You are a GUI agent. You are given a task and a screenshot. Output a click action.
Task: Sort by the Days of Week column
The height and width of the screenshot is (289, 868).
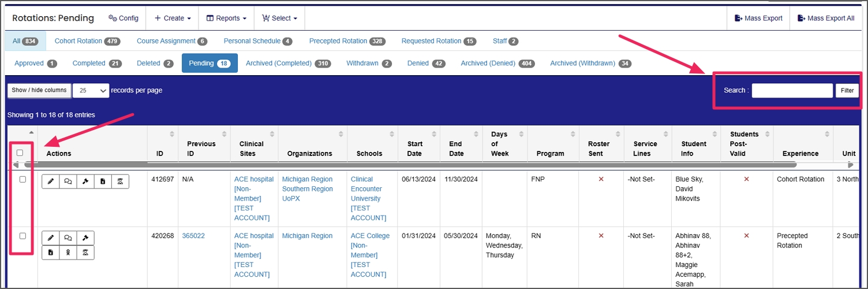521,134
